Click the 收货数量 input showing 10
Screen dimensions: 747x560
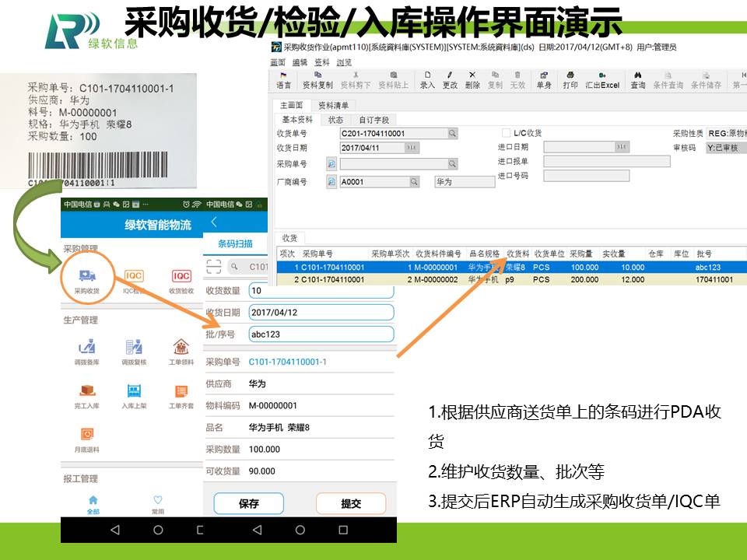coord(321,290)
